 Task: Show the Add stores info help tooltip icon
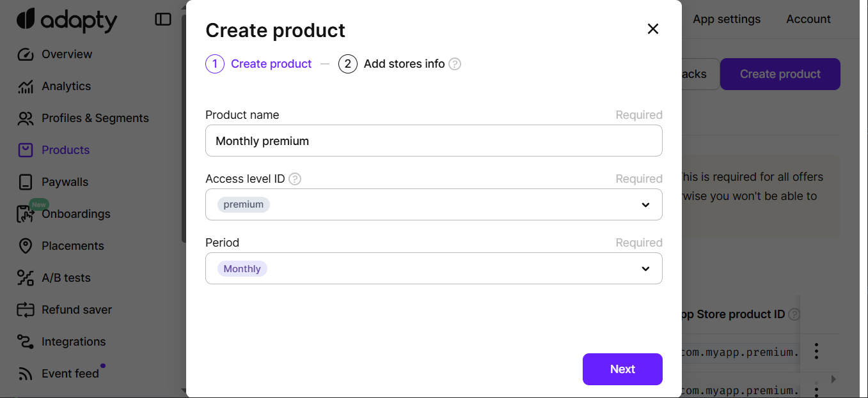(455, 64)
